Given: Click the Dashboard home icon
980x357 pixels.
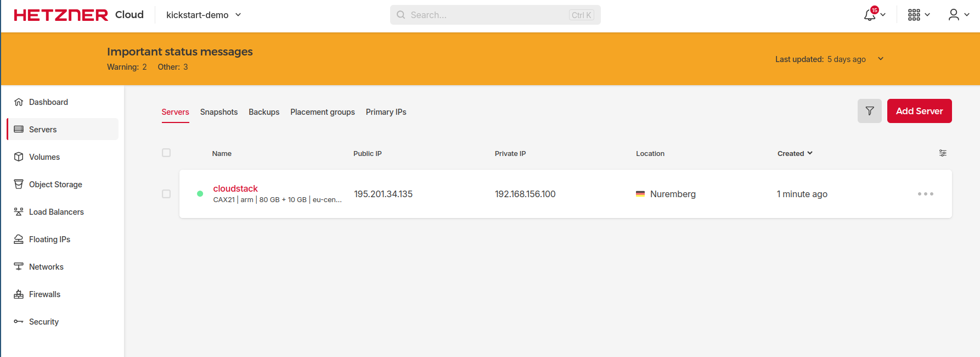Looking at the screenshot, I should 19,102.
